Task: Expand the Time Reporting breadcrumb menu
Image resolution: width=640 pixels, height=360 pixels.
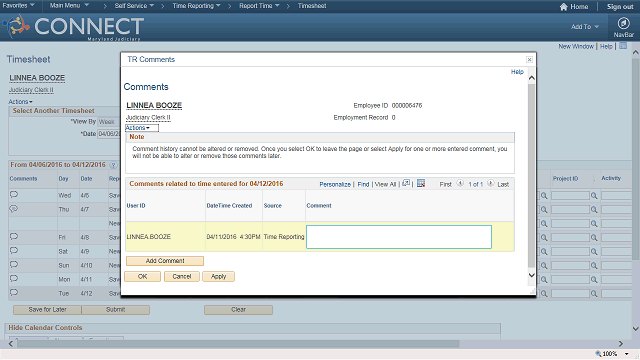Action: pos(196,6)
